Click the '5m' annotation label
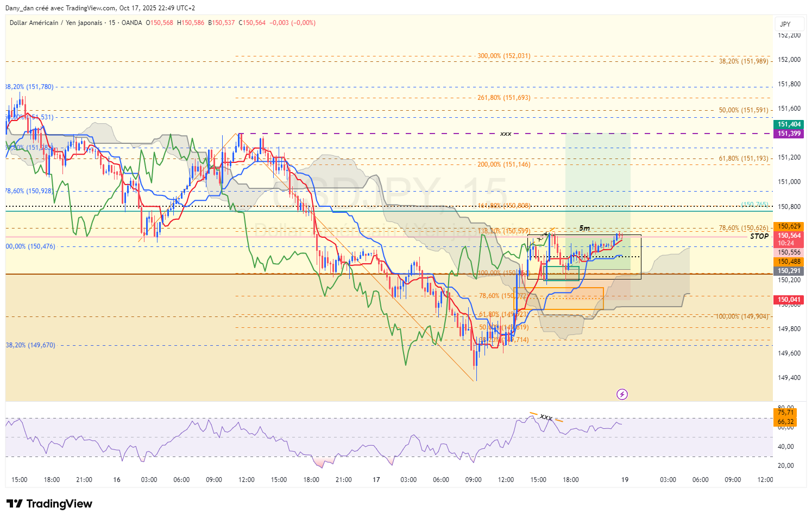The width and height of the screenshot is (812, 520). (584, 228)
